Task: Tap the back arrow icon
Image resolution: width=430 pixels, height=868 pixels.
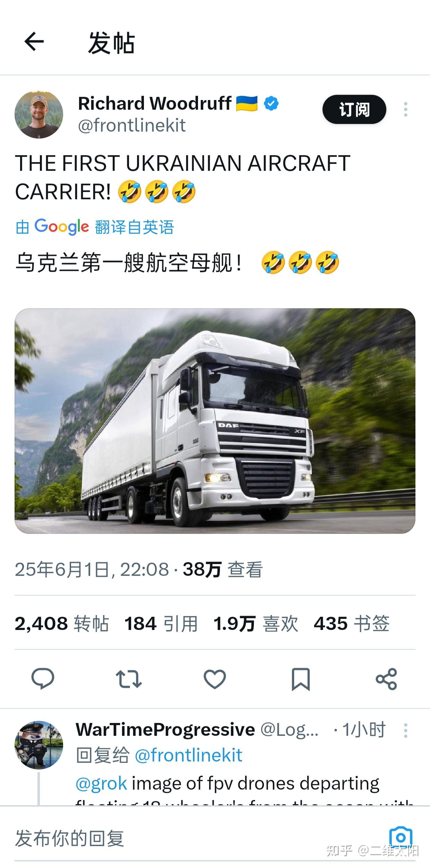Action: pos(34,42)
